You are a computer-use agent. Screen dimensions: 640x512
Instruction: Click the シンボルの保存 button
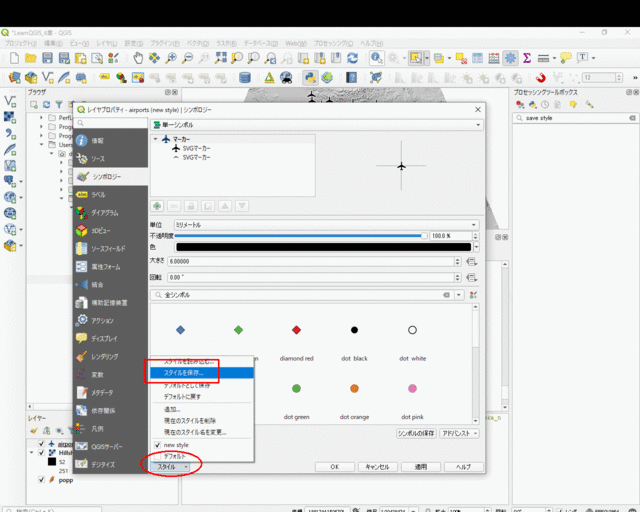coord(417,433)
